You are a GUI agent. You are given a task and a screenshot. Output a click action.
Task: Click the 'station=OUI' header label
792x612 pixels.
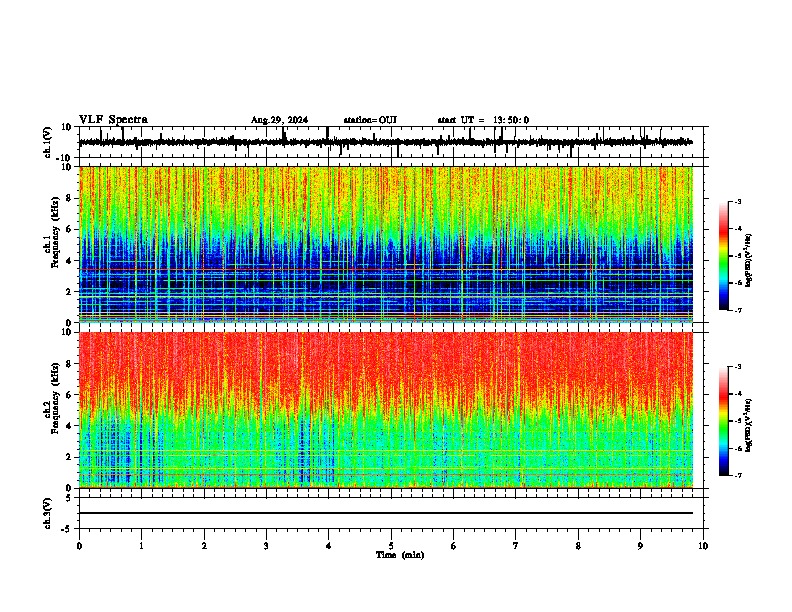click(370, 120)
